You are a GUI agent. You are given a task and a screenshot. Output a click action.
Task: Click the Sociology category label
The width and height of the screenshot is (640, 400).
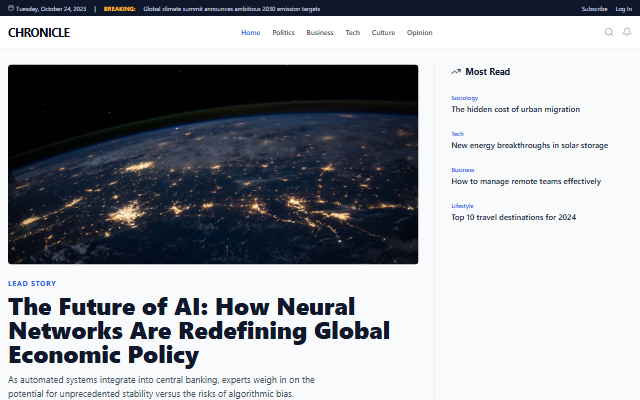pos(464,98)
